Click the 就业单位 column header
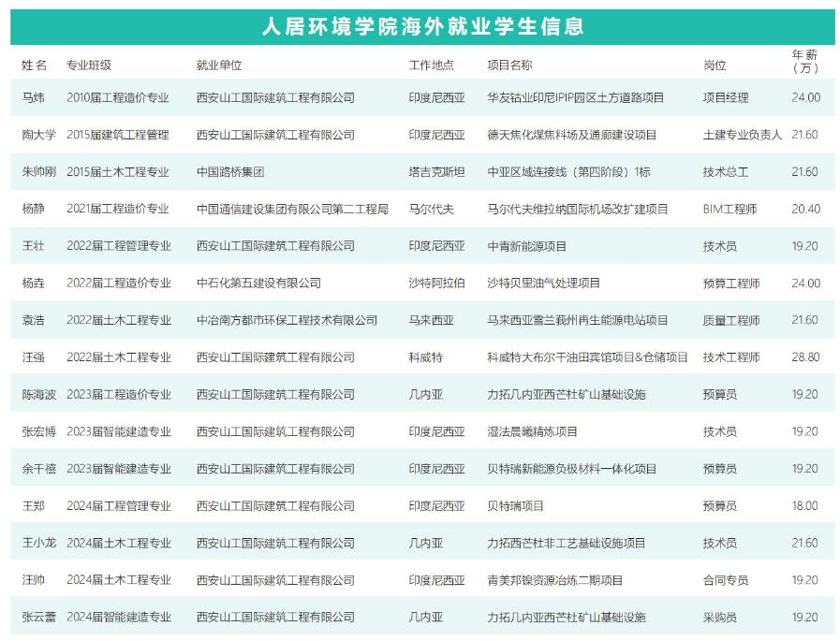 tap(219, 66)
